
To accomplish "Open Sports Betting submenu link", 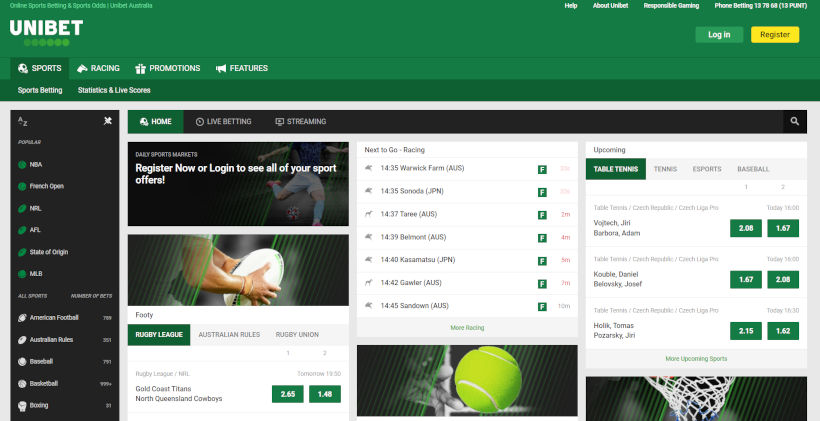I will click(40, 90).
